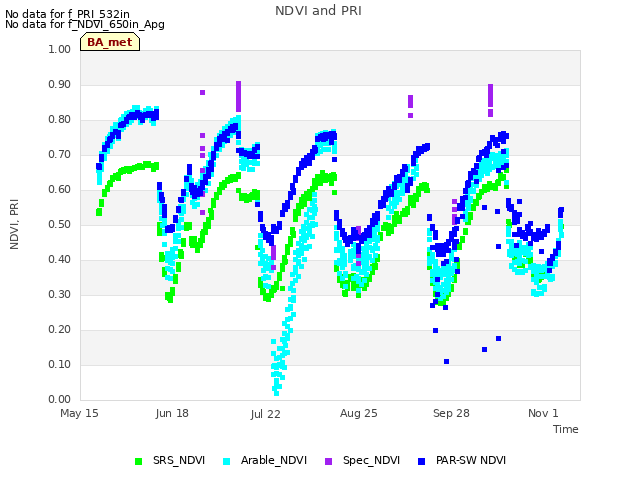Select the Spec_NDVI legend label
This screenshot has height=480, width=640.
pyautogui.click(x=371, y=460)
